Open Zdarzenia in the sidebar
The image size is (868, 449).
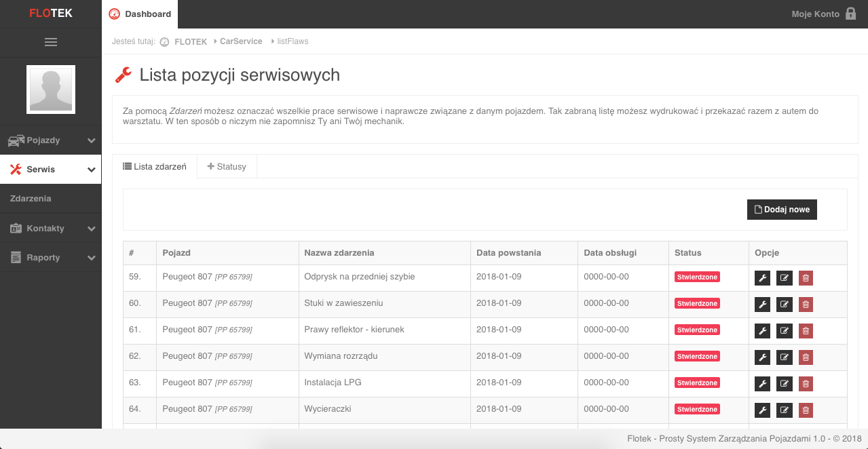click(51, 199)
